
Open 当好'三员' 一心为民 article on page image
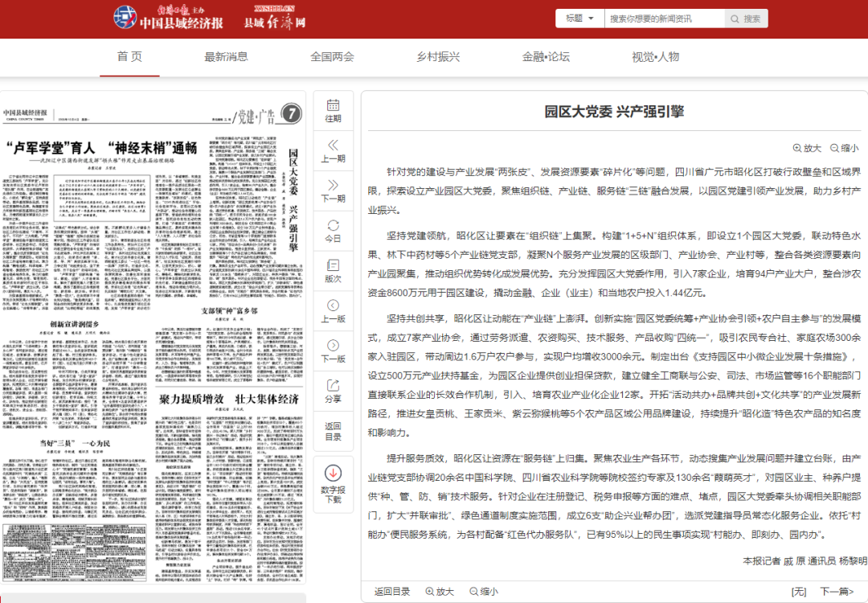74,443
